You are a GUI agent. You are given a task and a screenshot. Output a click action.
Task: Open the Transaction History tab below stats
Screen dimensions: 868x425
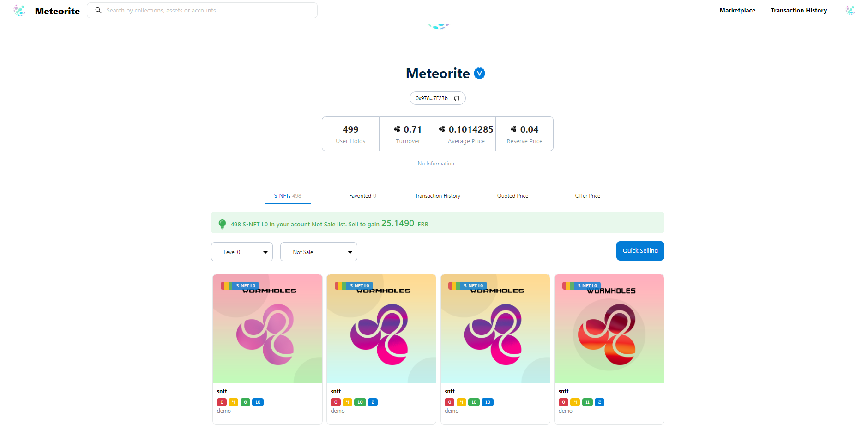[438, 196]
